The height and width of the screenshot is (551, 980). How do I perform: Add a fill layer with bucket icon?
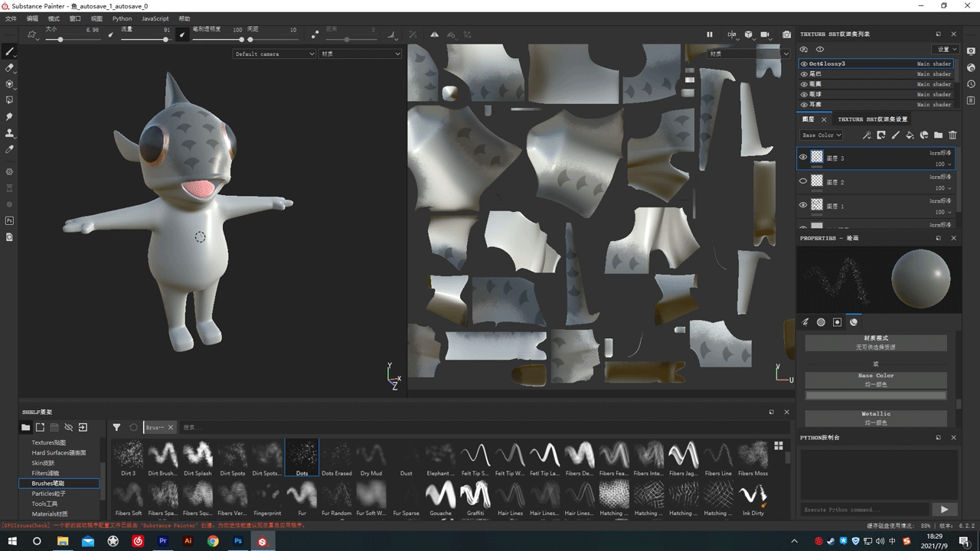pos(910,135)
